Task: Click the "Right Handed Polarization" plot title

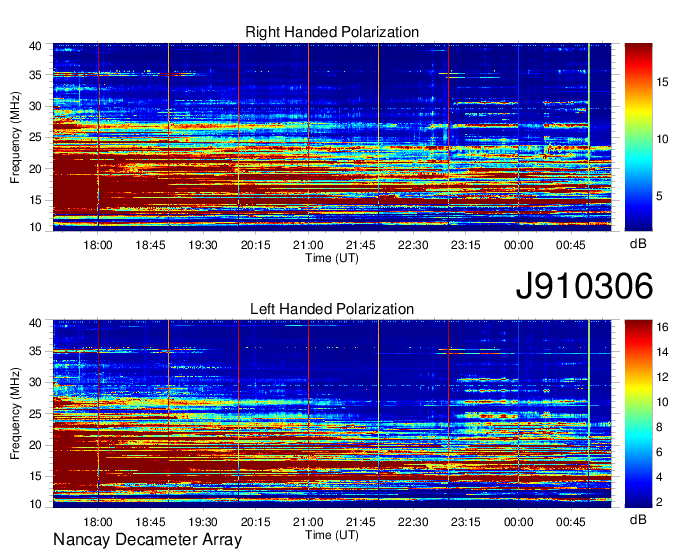Action: (332, 32)
